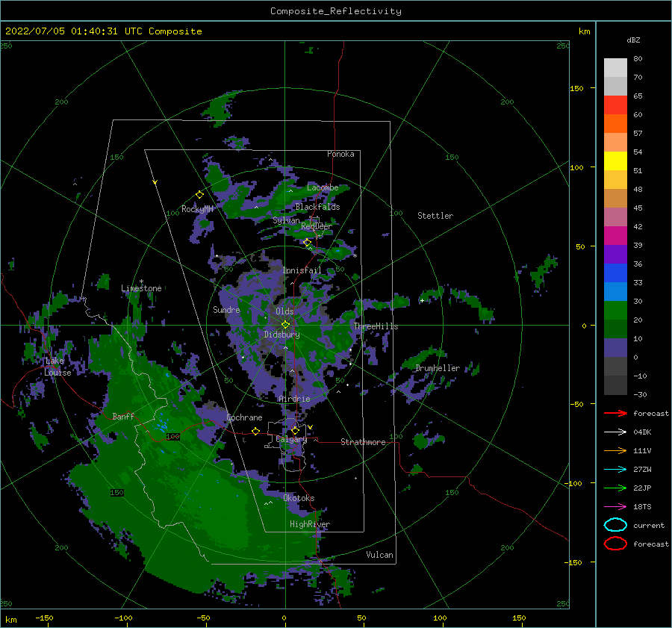Click the Calgary city label
Viewport: 672px width, 628px height.
pyautogui.click(x=291, y=439)
